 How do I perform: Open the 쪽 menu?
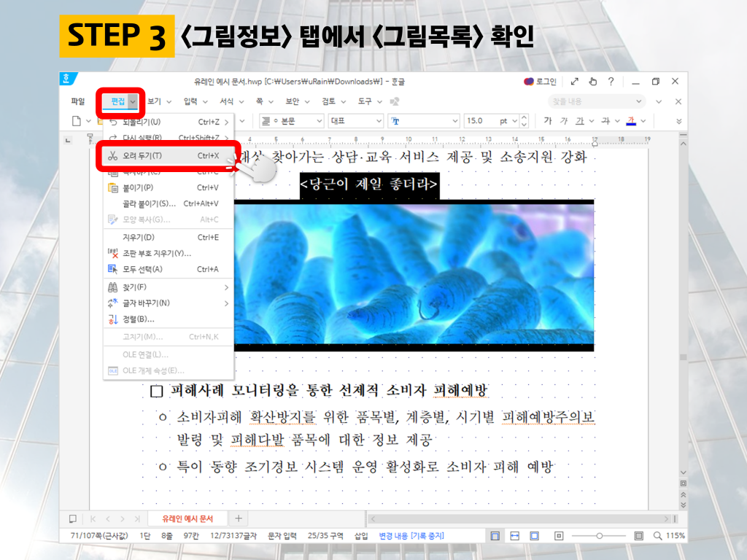pyautogui.click(x=259, y=101)
